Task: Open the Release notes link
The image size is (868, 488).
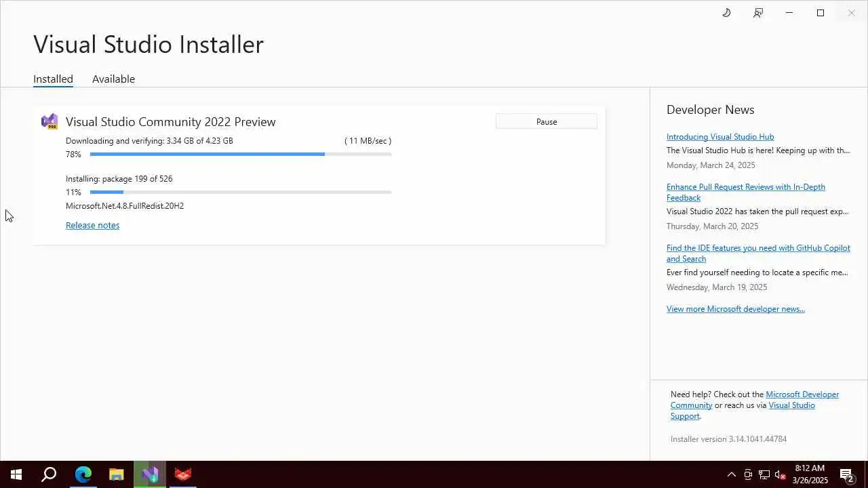Action: [92, 225]
